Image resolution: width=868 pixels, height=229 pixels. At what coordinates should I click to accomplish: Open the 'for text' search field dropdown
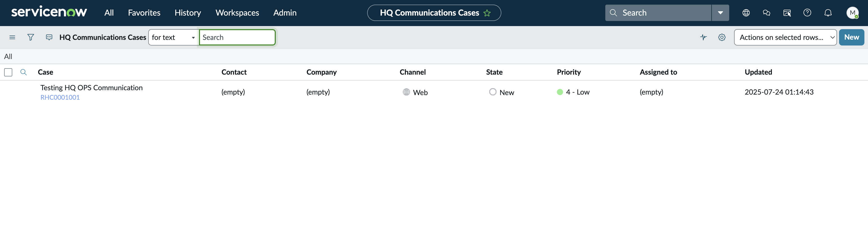click(173, 37)
